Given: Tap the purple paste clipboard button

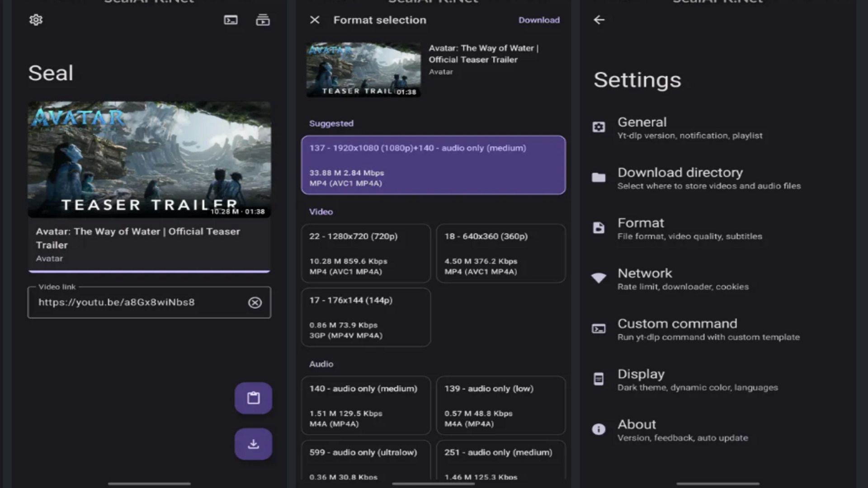Looking at the screenshot, I should (253, 398).
